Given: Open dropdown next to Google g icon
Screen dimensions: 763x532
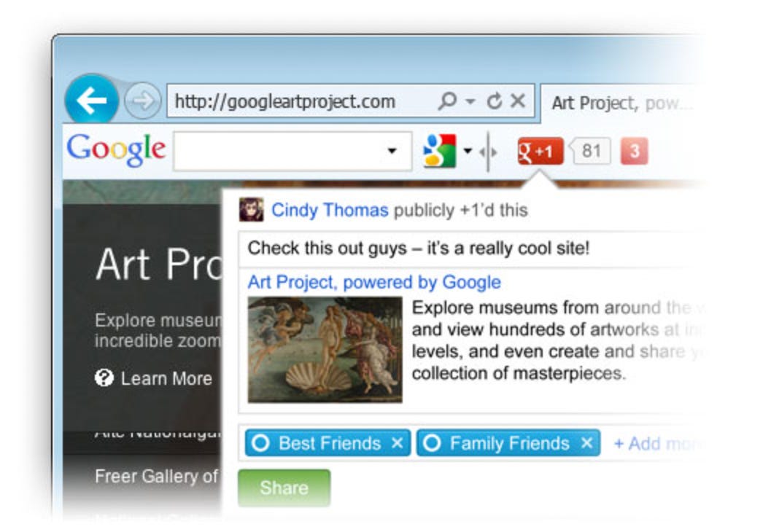Looking at the screenshot, I should pyautogui.click(x=468, y=151).
